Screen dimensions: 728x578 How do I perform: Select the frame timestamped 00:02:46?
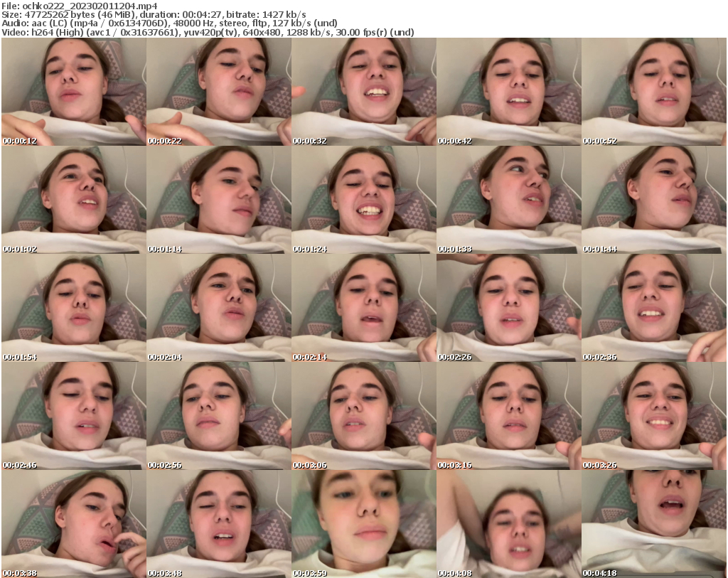[73, 415]
